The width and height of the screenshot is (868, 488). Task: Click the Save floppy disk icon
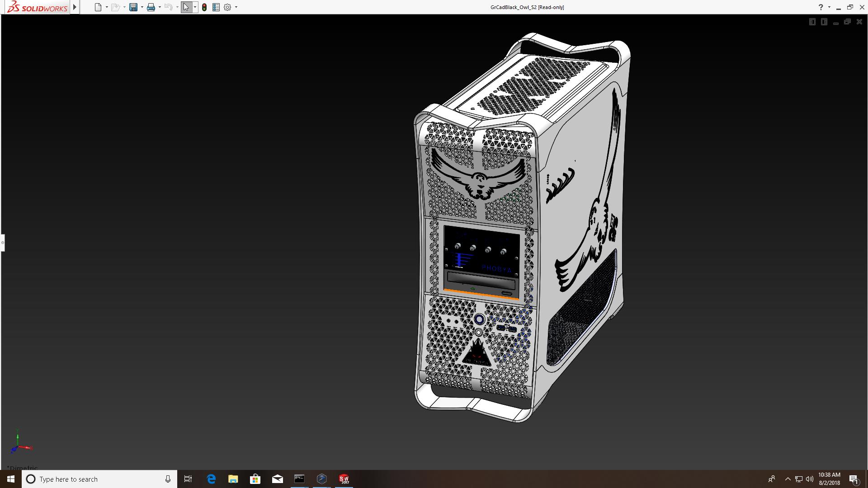click(x=133, y=7)
